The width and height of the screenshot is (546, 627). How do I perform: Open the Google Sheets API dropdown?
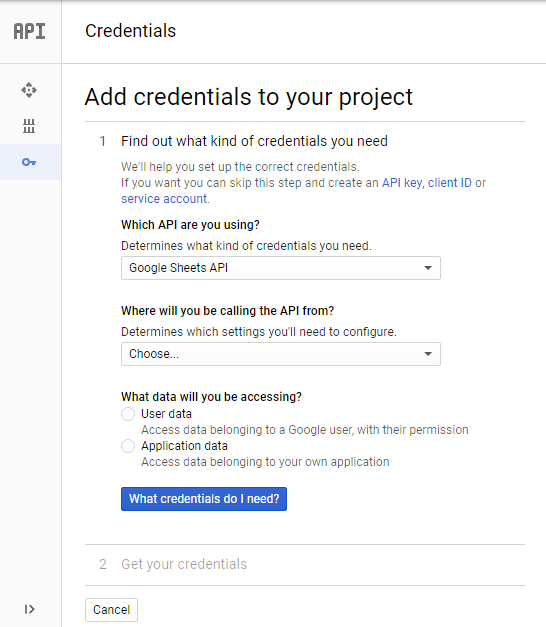pyautogui.click(x=281, y=268)
